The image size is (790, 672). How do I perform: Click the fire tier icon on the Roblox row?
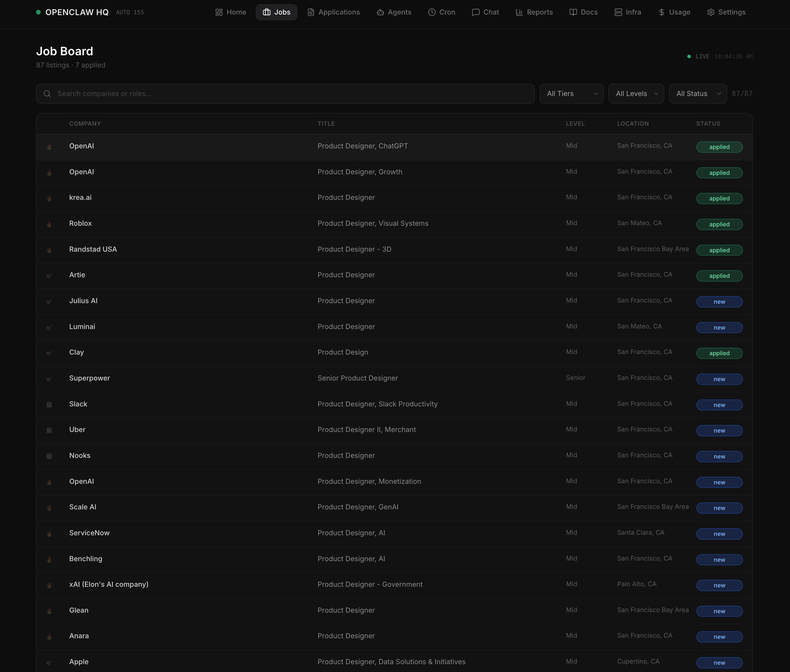pos(49,224)
